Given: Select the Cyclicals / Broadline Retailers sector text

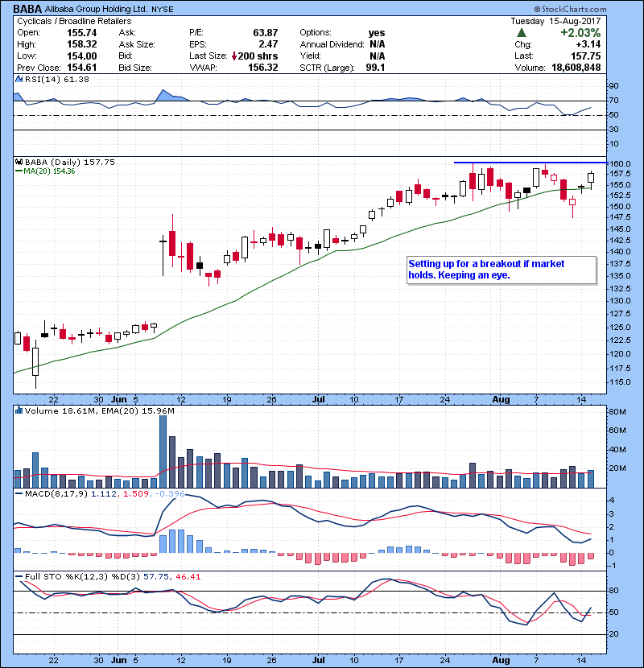Looking at the screenshot, I should tap(74, 21).
